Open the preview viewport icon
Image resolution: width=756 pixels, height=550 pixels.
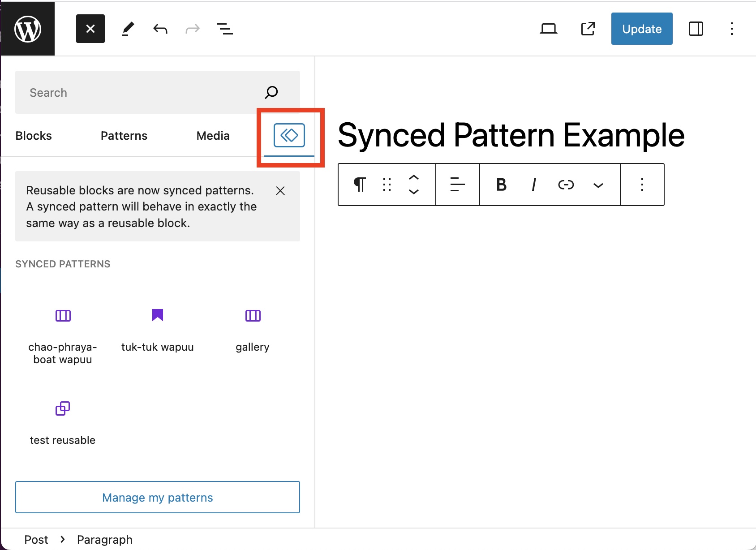tap(548, 28)
